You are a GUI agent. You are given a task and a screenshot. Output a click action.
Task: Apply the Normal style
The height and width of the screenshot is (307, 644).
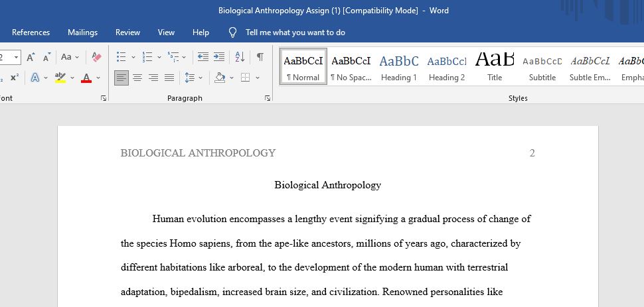tap(303, 67)
